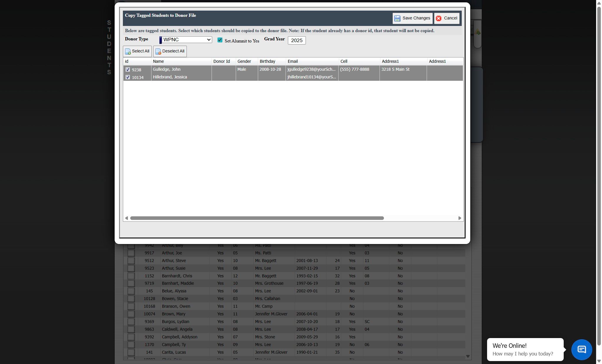Viewport: 602px width, 364px height.
Task: Toggle the Set Alumnit to Yes checkbox
Action: click(220, 40)
